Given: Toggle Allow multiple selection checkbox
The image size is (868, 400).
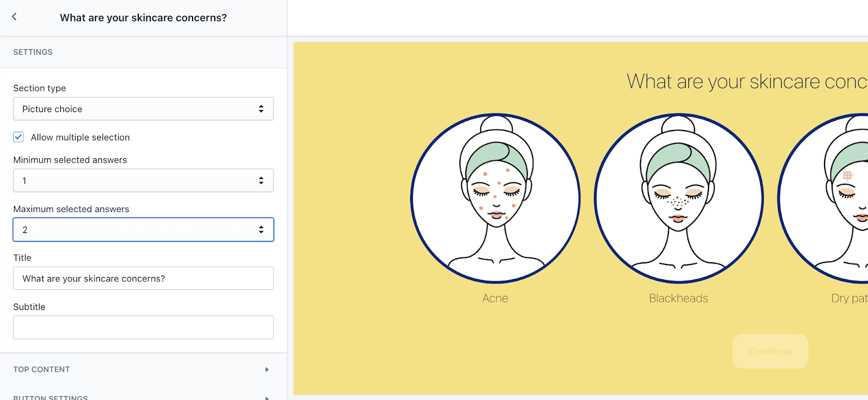Looking at the screenshot, I should click(18, 137).
